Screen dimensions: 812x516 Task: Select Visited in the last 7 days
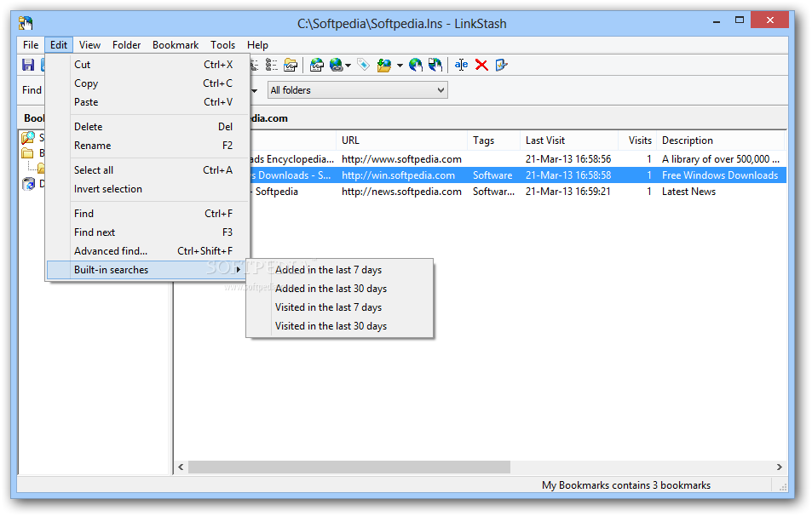click(339, 307)
